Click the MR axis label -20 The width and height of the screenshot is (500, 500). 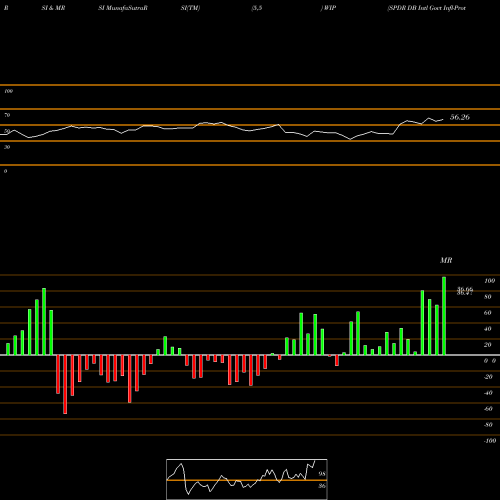(488, 377)
